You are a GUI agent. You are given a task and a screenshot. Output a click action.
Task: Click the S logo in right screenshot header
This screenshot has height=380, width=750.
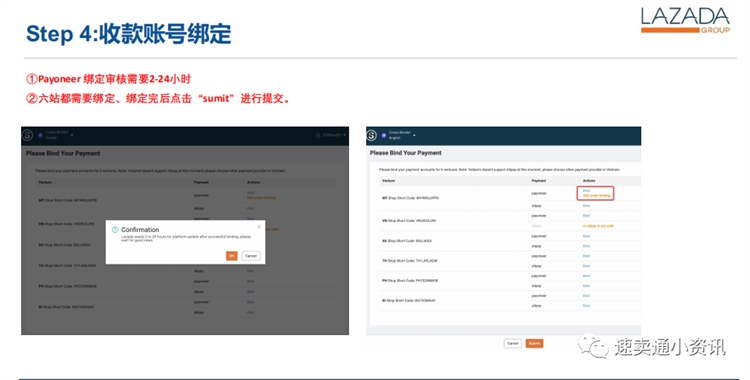pyautogui.click(x=372, y=135)
